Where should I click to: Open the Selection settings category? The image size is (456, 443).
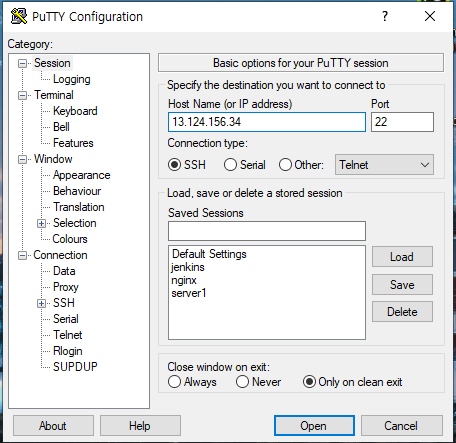point(75,223)
